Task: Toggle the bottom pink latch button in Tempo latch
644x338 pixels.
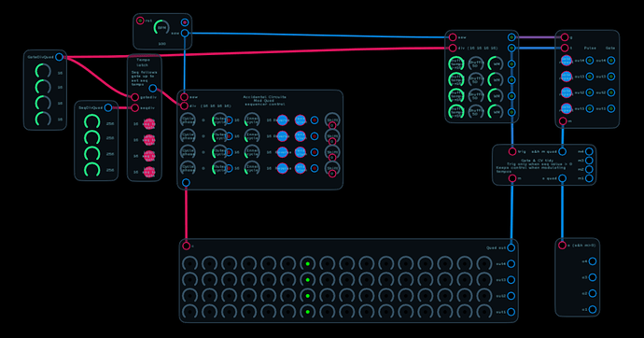Action: (149, 172)
